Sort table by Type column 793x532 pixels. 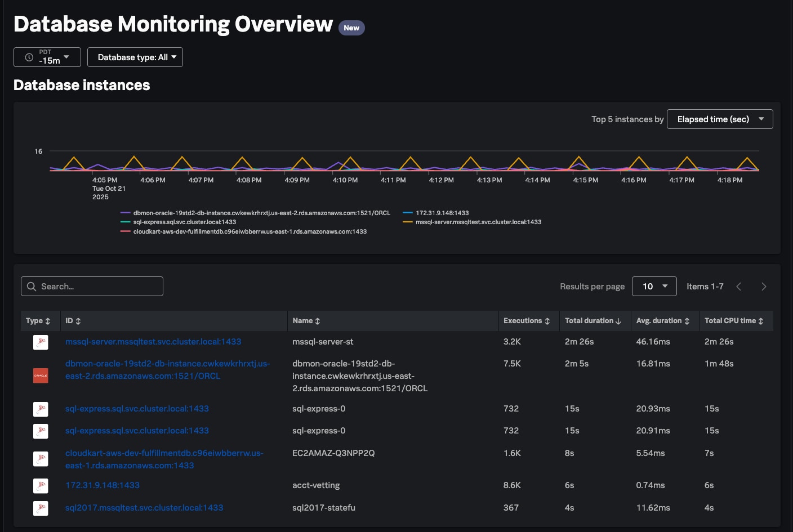[x=38, y=321]
